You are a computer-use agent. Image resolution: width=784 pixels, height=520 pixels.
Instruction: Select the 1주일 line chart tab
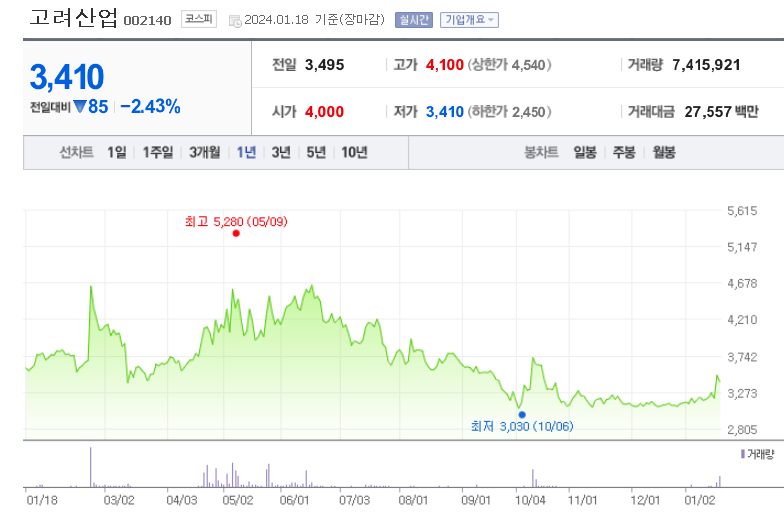point(158,152)
